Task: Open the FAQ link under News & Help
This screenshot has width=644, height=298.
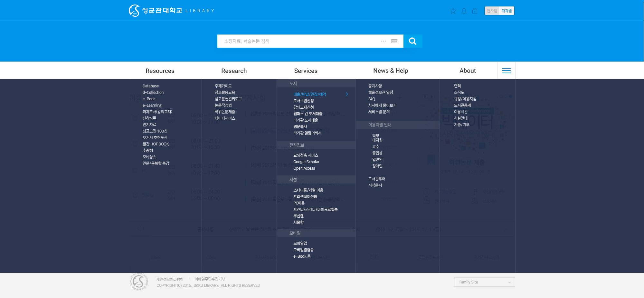Action: tap(372, 99)
